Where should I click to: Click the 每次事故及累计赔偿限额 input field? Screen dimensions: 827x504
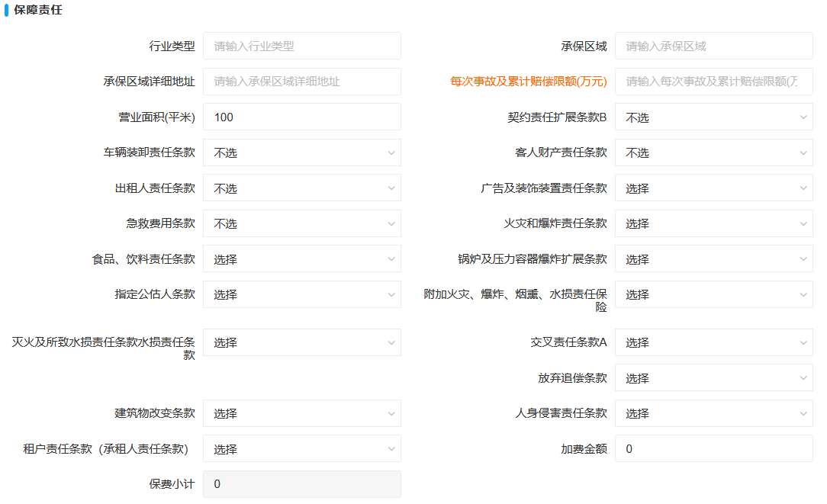click(x=713, y=81)
